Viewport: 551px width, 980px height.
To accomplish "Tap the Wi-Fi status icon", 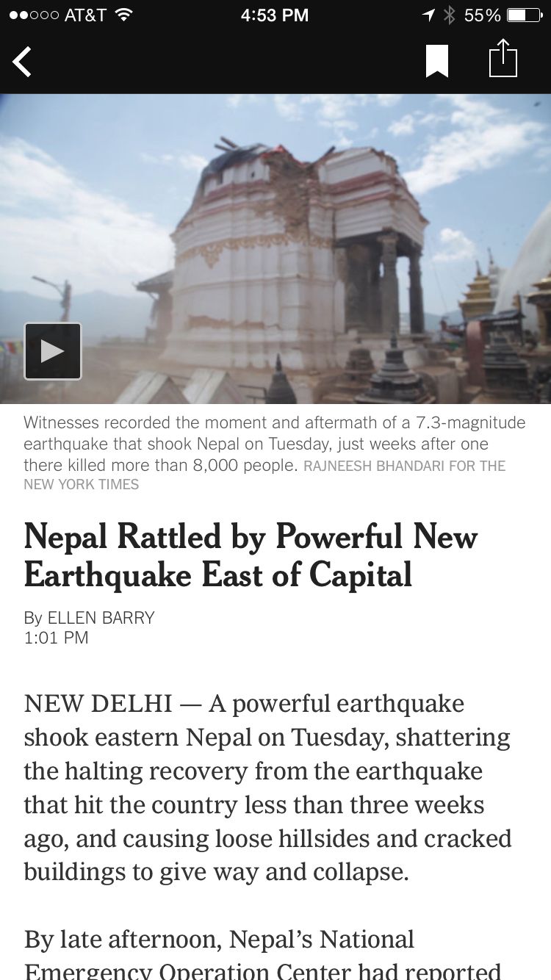I will tap(124, 15).
